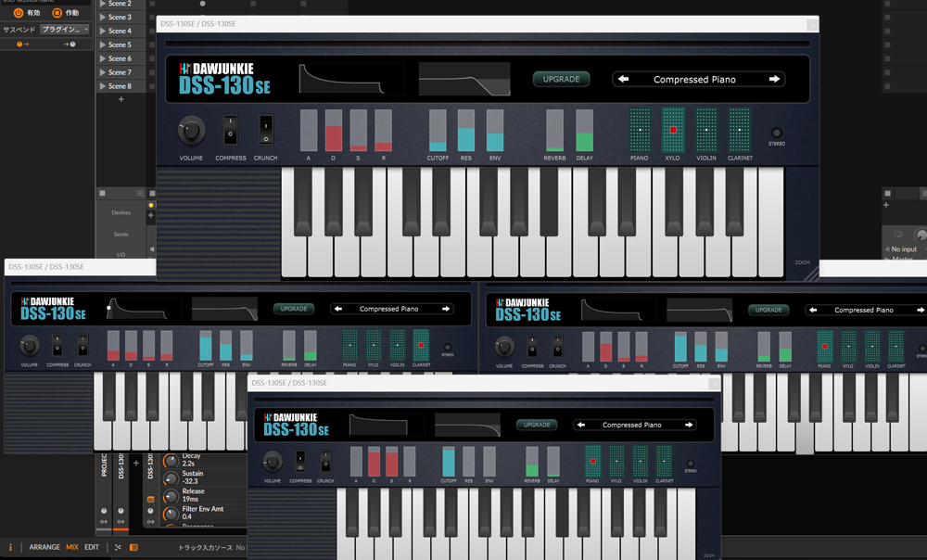Click CUTOFF slider in top plugin window
Viewport: 927px width, 560px height.
pos(438,131)
